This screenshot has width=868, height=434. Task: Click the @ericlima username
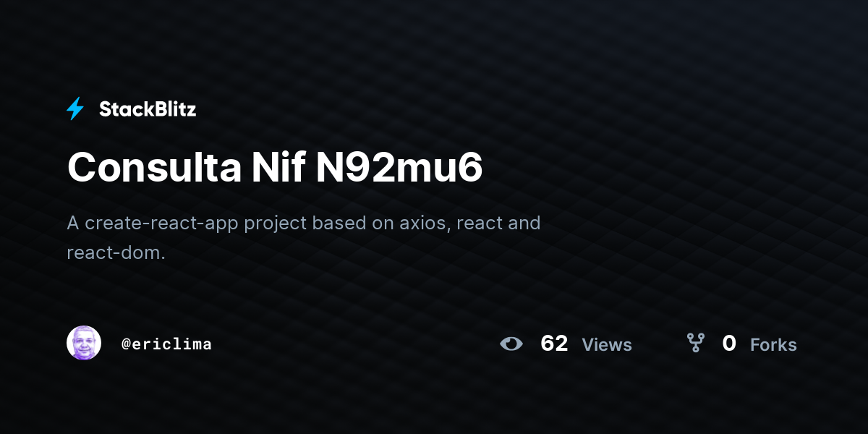click(x=166, y=344)
